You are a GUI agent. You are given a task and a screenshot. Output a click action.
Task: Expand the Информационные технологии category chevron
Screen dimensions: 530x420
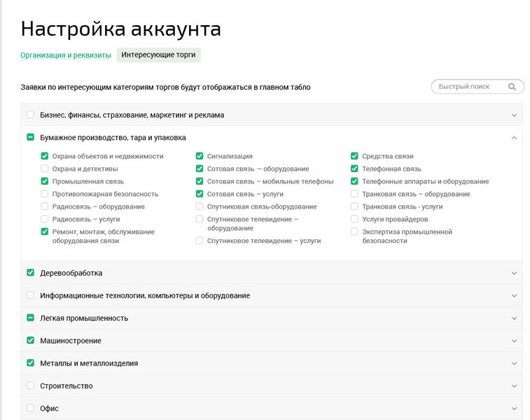514,295
